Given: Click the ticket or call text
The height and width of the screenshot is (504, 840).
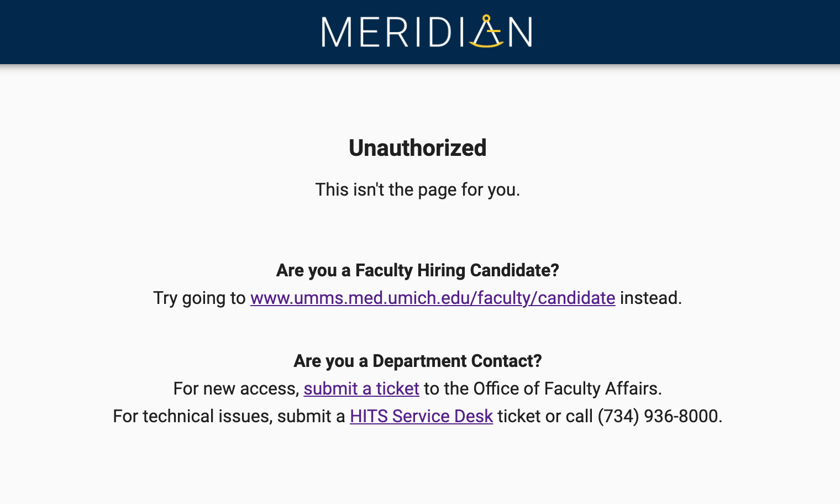Looking at the screenshot, I should (545, 416).
